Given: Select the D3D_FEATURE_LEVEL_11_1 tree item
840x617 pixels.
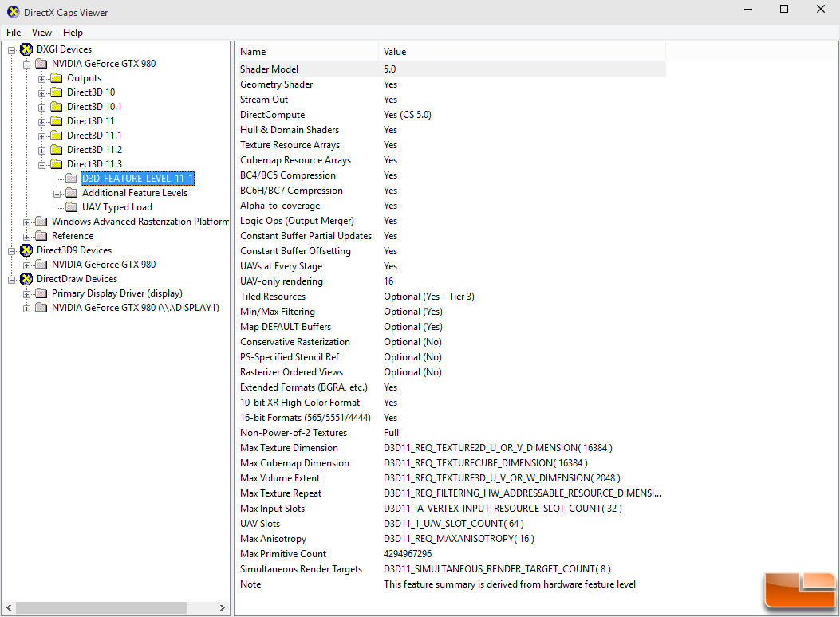Looking at the screenshot, I should 138,179.
